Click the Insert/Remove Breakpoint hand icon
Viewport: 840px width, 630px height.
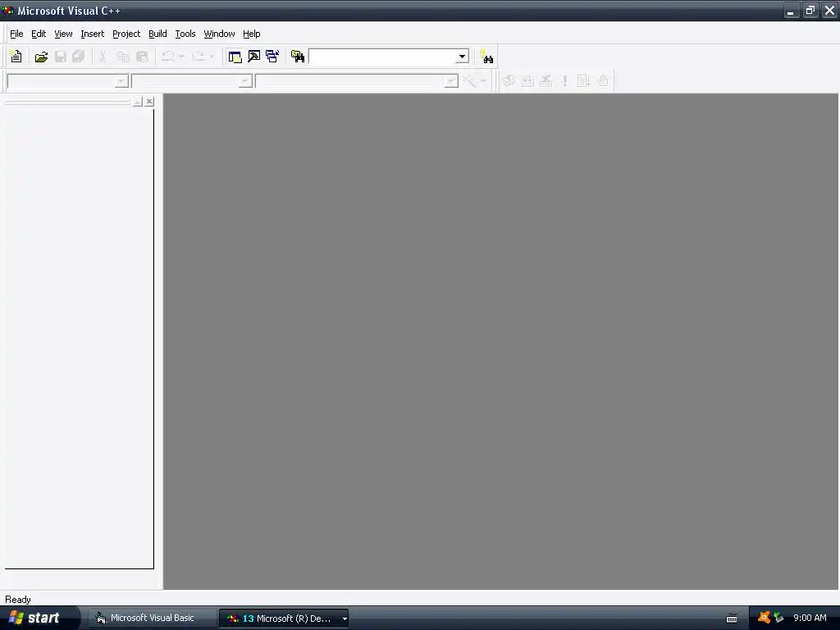coord(603,81)
